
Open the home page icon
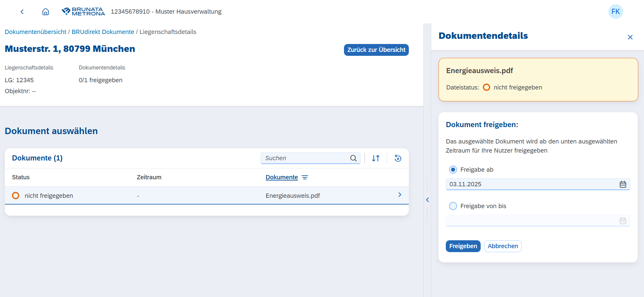click(45, 12)
